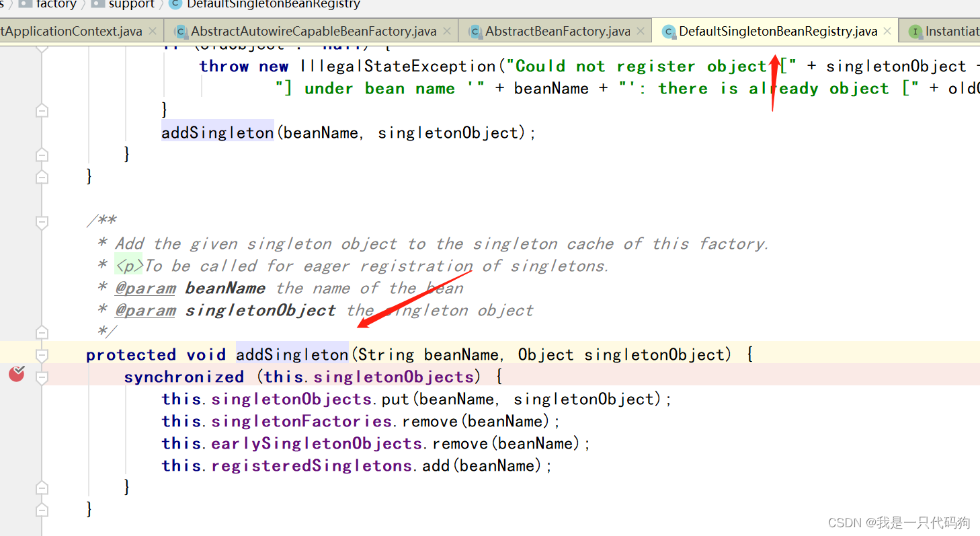Switch to the tApplicationContext.java tab
Image resolution: width=980 pixels, height=536 pixels.
pyautogui.click(x=71, y=30)
